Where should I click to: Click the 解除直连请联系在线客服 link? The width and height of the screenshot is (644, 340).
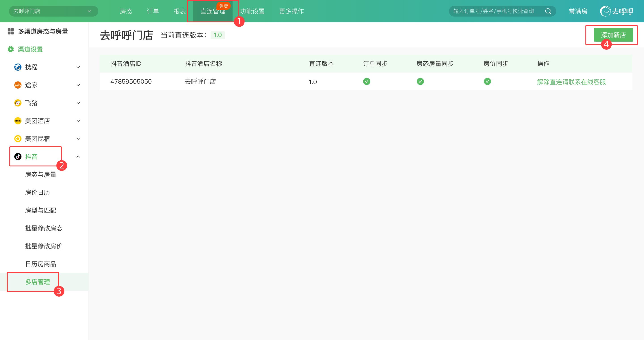(x=571, y=82)
